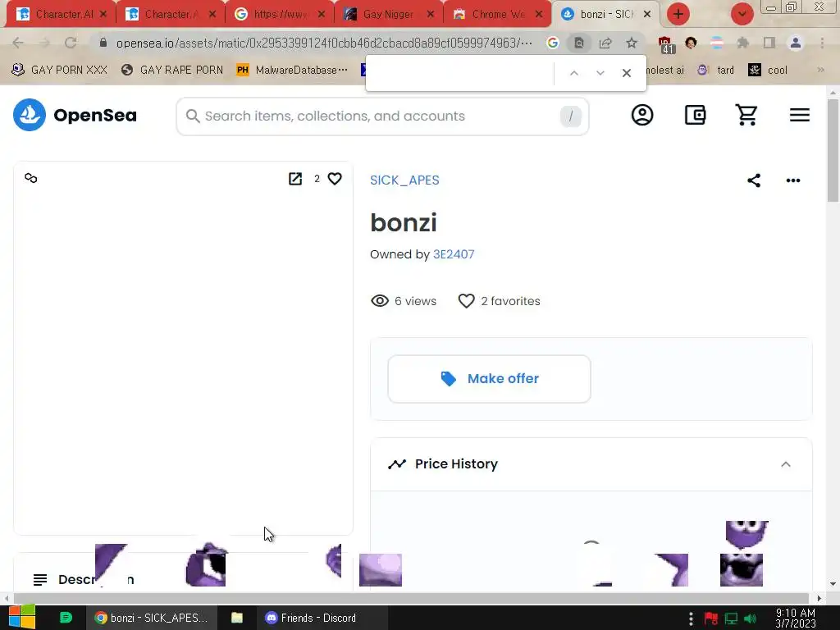Click the Make offer button

point(489,379)
